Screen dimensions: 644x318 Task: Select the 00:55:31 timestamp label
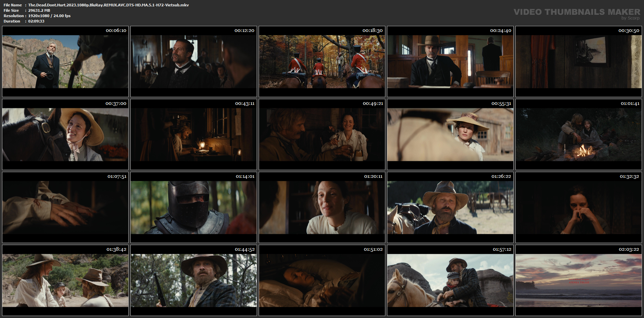click(x=501, y=104)
